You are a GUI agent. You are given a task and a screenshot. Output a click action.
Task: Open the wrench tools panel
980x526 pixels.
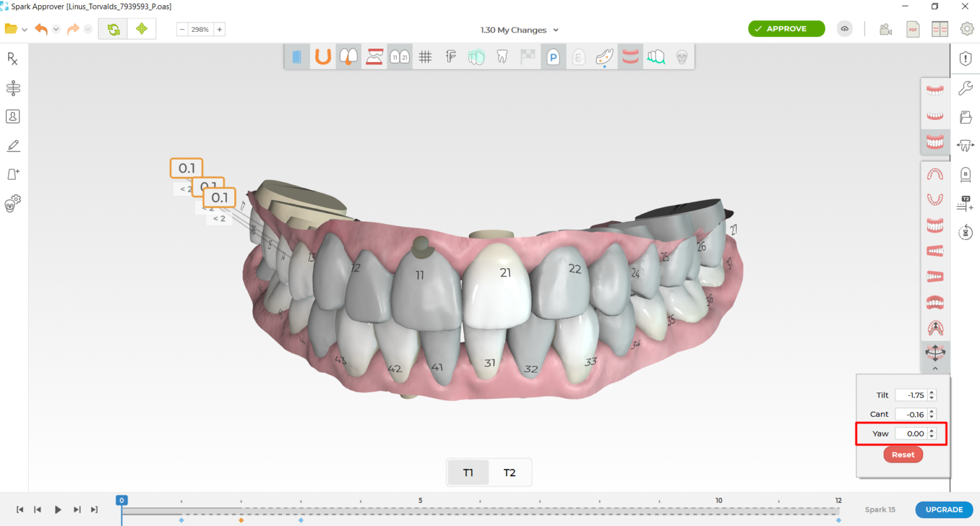(965, 88)
